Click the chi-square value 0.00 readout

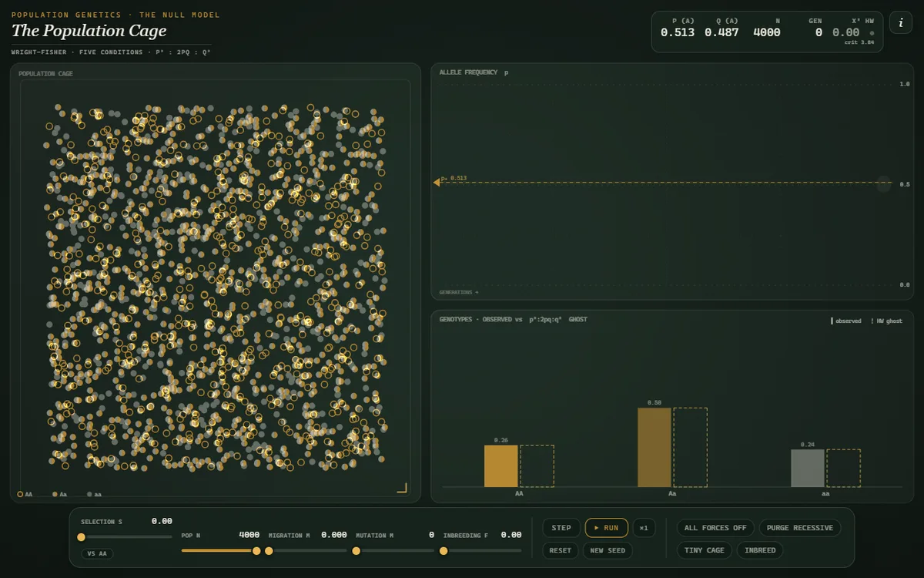point(845,32)
